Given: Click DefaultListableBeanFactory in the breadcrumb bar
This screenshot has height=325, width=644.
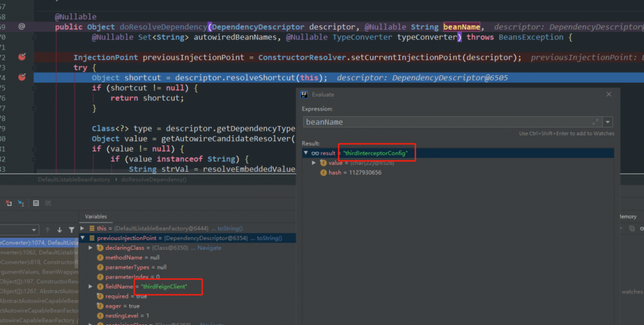Looking at the screenshot, I should [x=74, y=180].
